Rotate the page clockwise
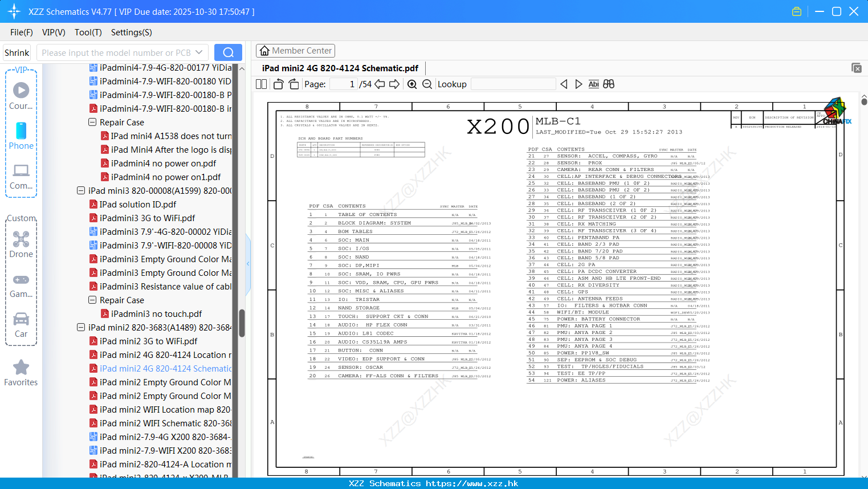 (294, 84)
